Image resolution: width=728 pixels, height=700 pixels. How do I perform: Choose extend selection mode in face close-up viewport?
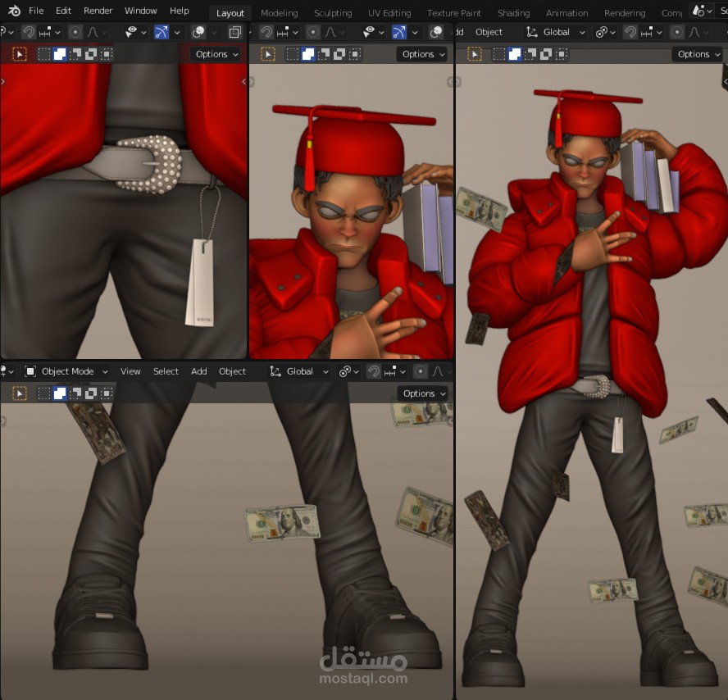(x=307, y=54)
